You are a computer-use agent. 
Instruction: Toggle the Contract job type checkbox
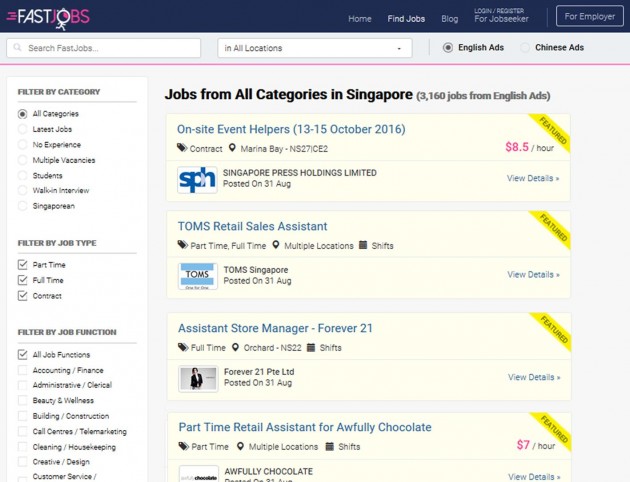tap(23, 296)
